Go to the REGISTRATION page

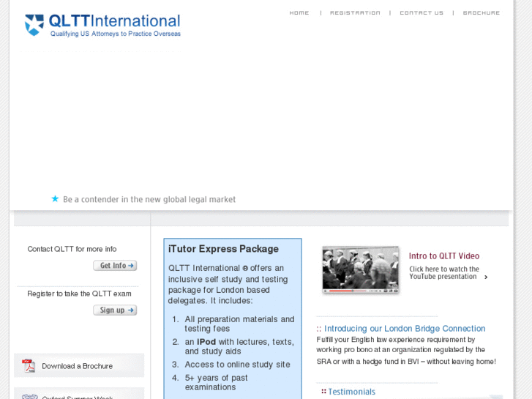(355, 13)
